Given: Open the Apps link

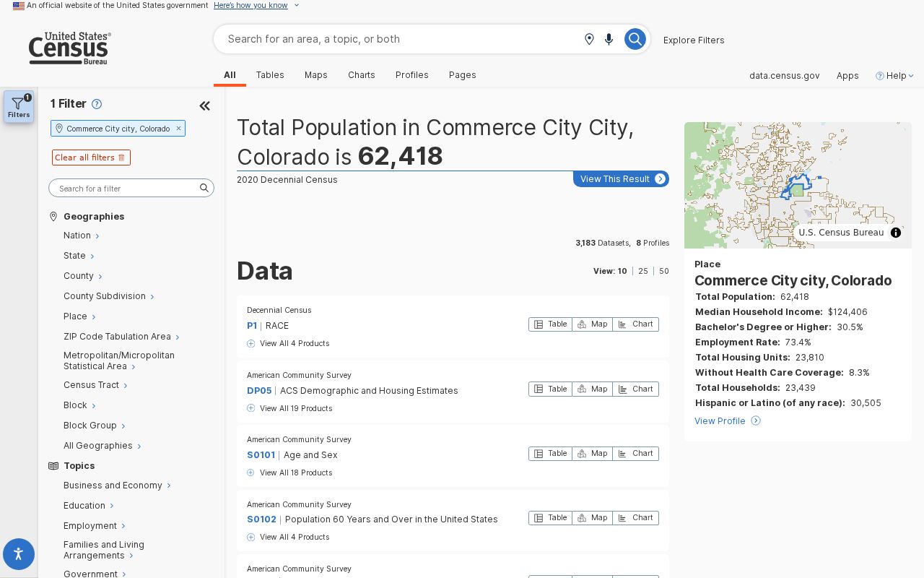Looking at the screenshot, I should tap(847, 75).
